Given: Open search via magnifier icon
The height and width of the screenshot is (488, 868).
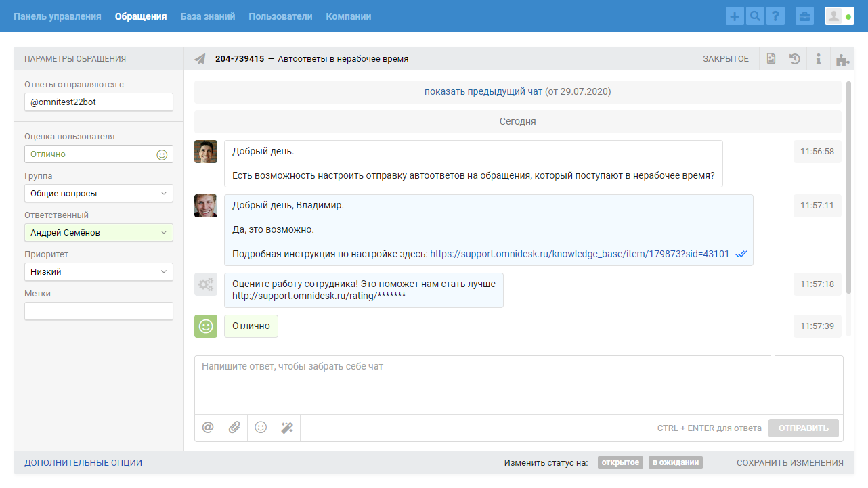Looking at the screenshot, I should point(754,16).
